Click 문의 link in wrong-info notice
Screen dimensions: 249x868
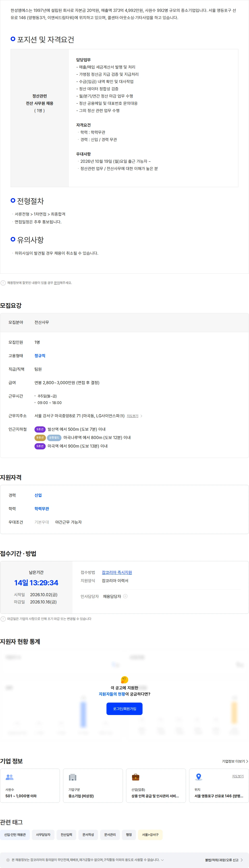pyautogui.click(x=57, y=283)
